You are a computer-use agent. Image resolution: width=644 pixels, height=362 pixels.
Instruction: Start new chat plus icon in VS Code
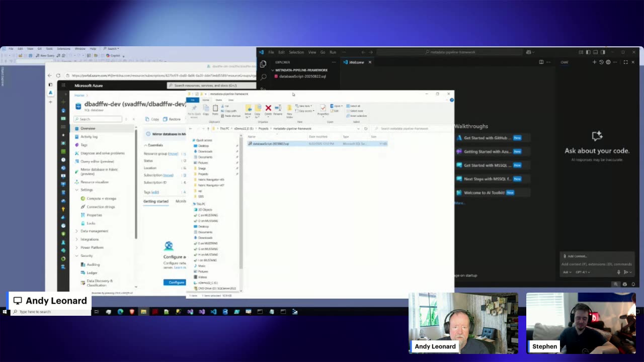point(594,62)
